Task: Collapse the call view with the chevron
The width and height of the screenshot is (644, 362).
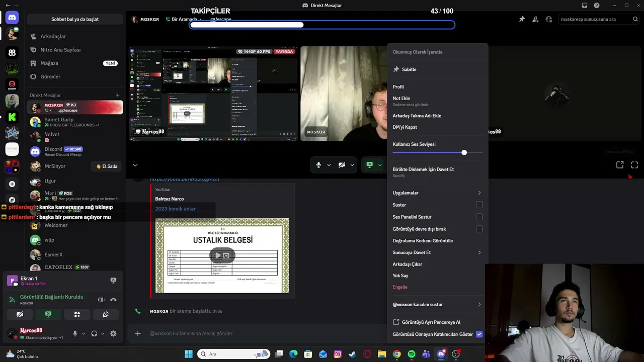Action: (135, 165)
